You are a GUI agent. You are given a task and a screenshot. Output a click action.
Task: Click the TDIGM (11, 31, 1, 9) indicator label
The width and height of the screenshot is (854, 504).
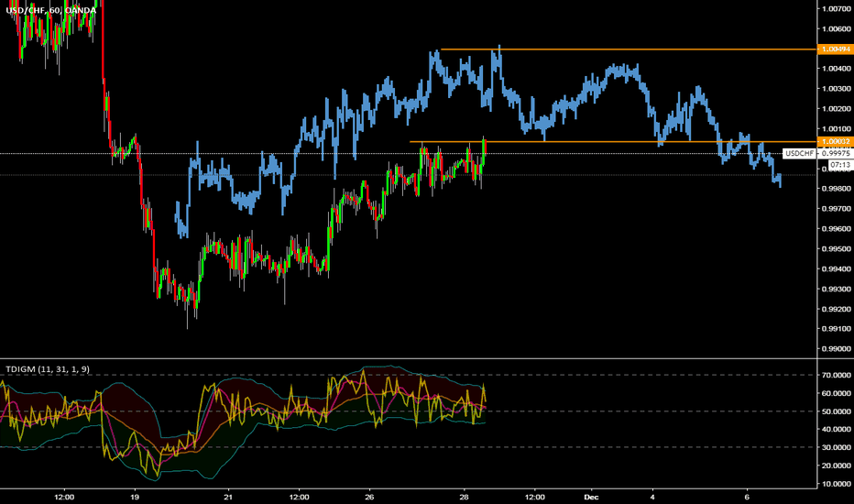pos(48,369)
